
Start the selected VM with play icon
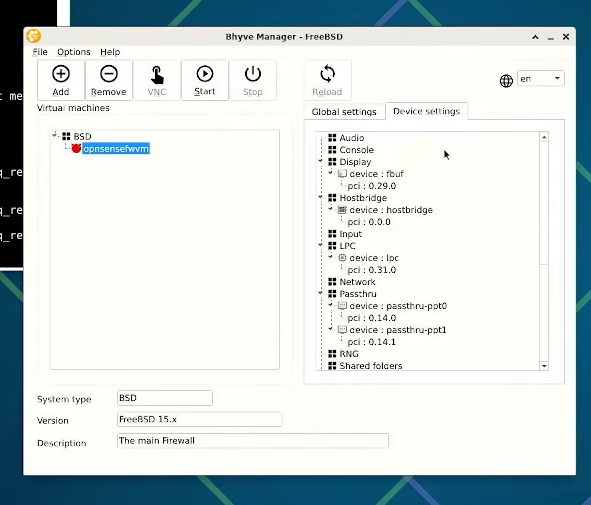[x=205, y=74]
